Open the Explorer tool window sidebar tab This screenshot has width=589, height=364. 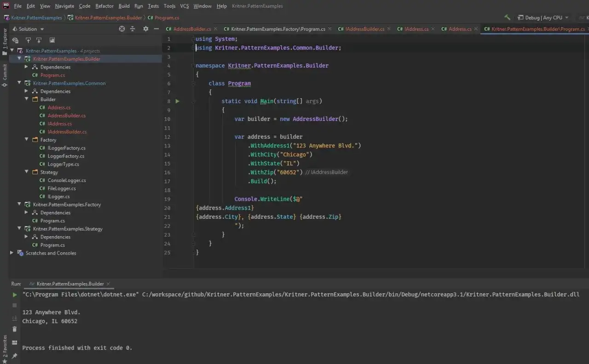[x=5, y=41]
